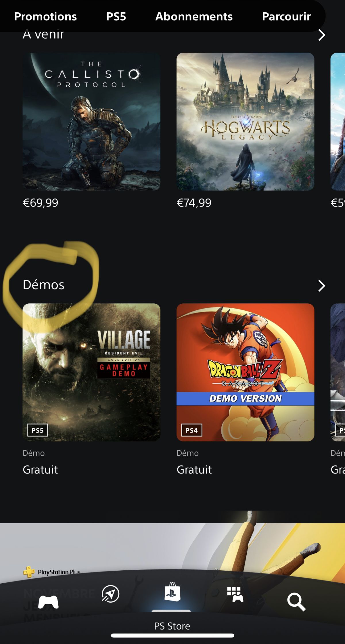Open the Play controller tab icon
Screen dimensions: 345x644
pos(48,602)
